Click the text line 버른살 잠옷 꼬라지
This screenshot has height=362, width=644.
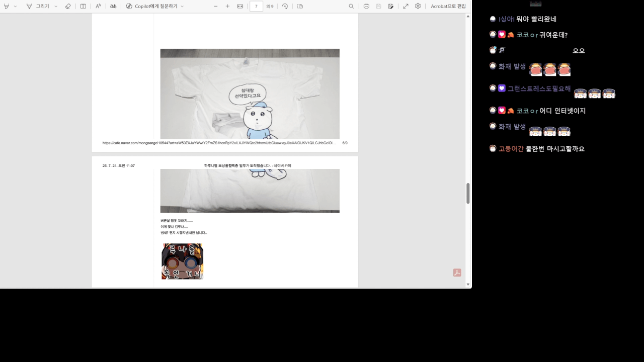(177, 221)
